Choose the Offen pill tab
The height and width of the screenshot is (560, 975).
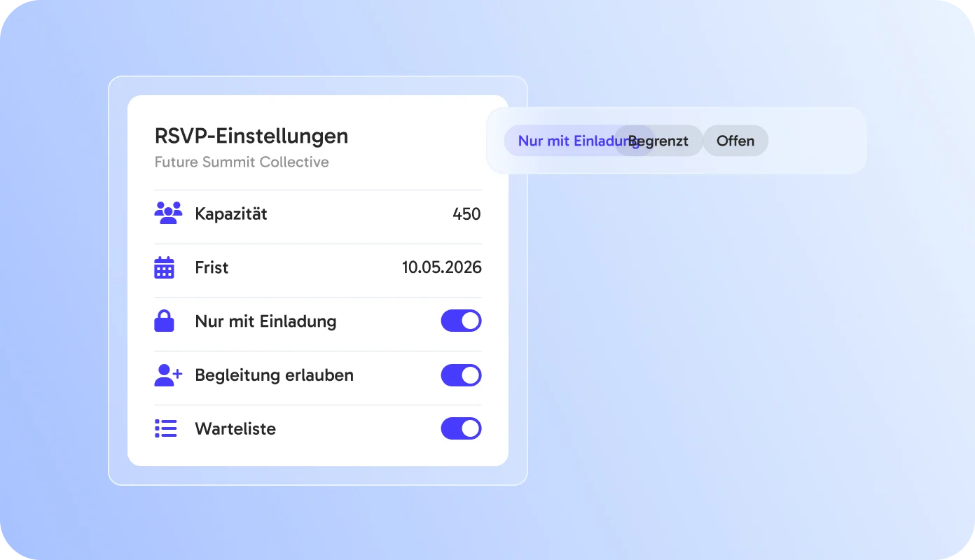[735, 141]
